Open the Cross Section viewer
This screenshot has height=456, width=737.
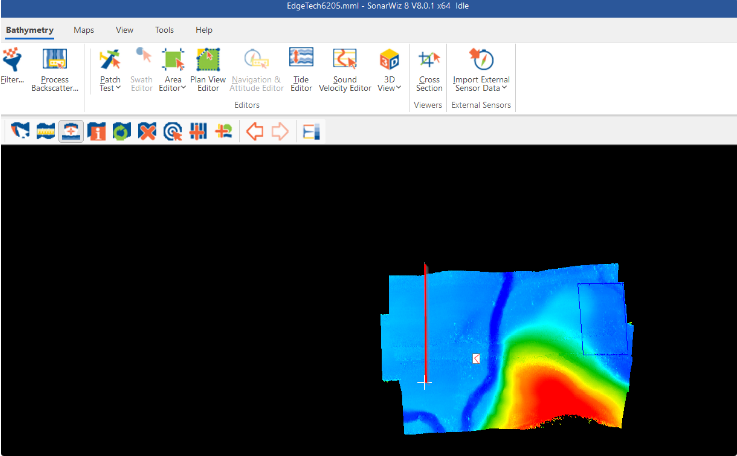tap(429, 68)
